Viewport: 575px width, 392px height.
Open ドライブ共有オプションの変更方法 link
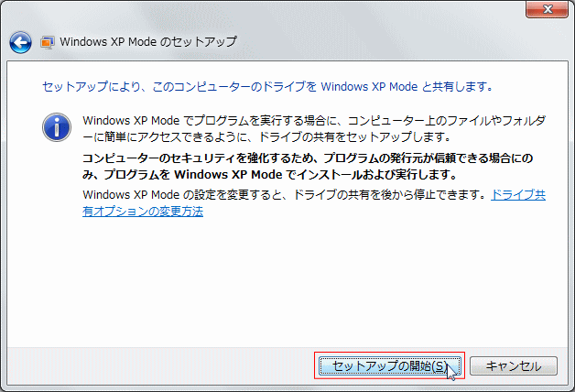143,212
